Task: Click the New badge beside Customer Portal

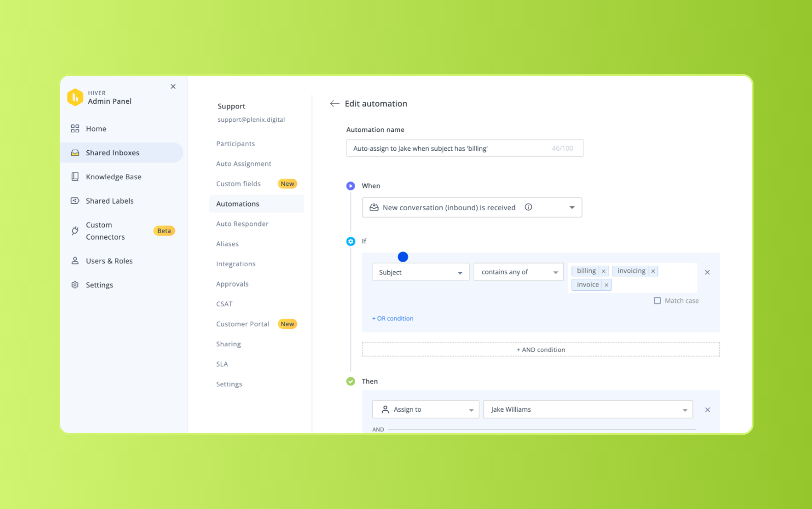Action: pos(287,324)
